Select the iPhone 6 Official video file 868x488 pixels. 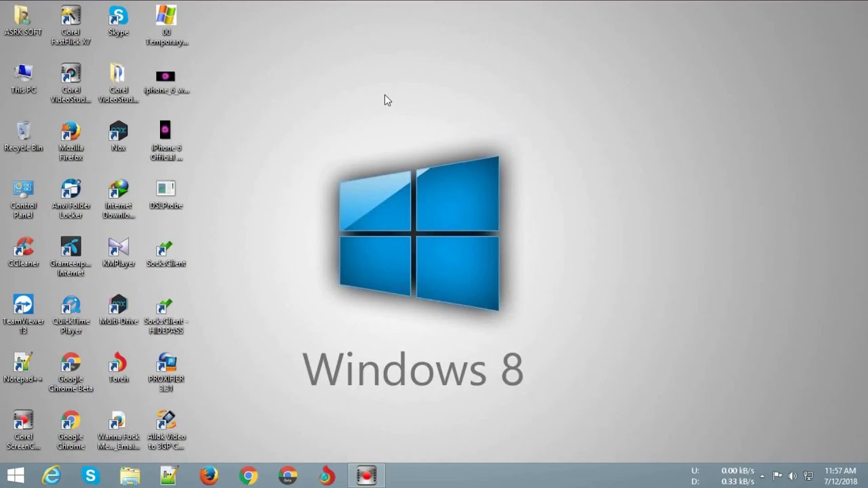(166, 142)
